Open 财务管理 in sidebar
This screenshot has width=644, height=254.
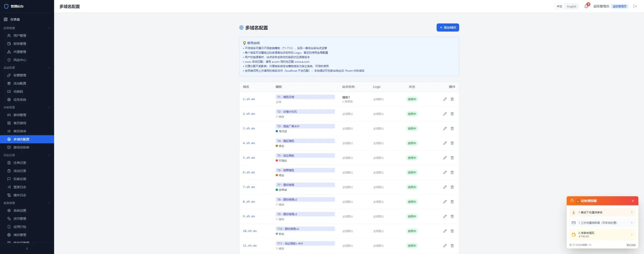click(27, 44)
